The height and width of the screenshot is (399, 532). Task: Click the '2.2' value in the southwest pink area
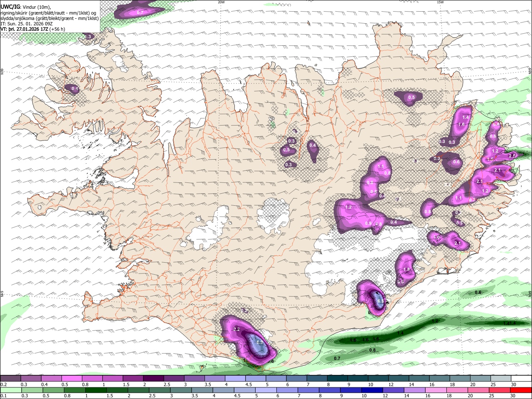[x=237, y=329]
